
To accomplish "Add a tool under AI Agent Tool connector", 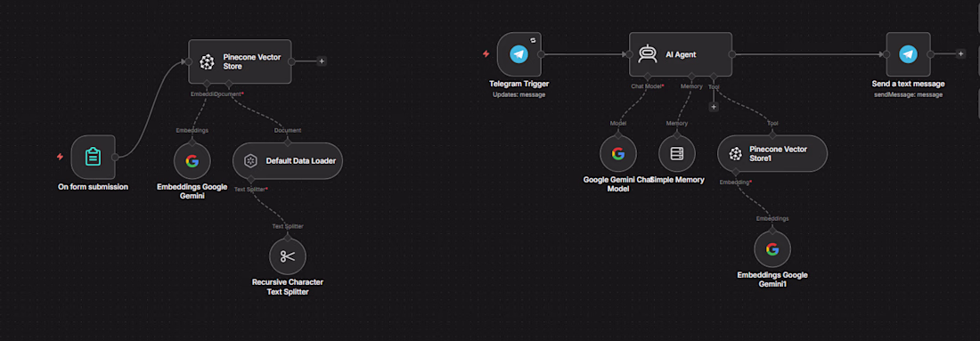I will pos(714,107).
